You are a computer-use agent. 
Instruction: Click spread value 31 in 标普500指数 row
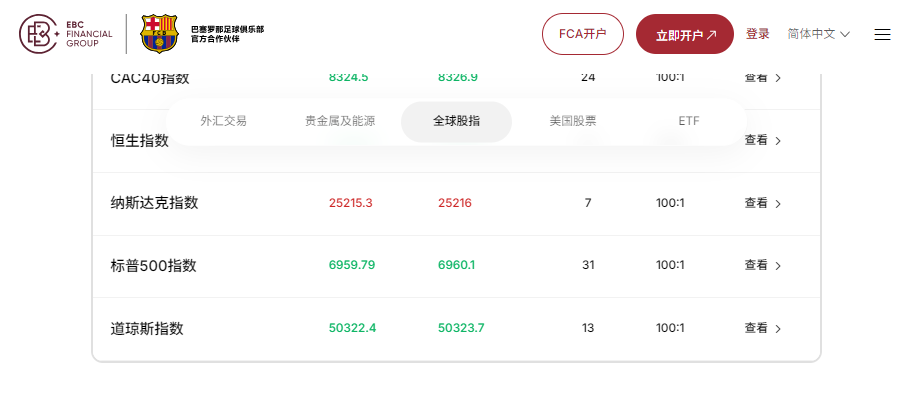[x=588, y=265]
